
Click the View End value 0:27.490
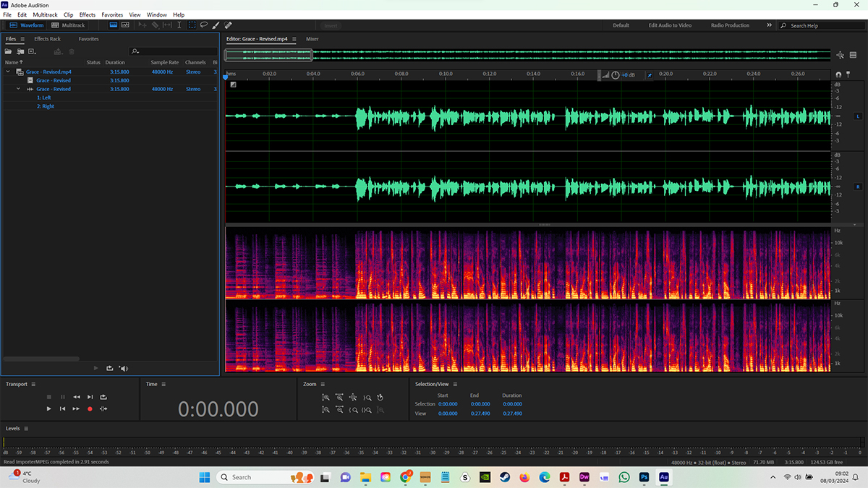pyautogui.click(x=480, y=414)
